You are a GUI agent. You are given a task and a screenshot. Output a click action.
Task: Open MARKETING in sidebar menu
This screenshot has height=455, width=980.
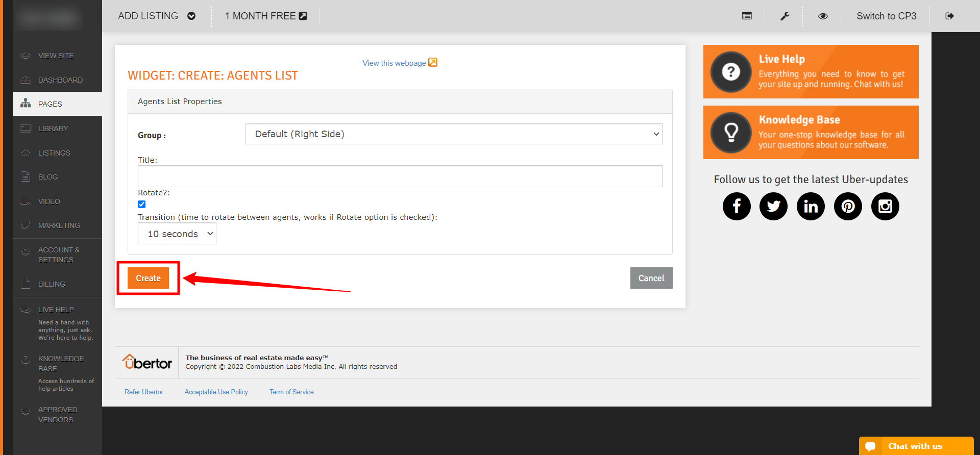[59, 225]
